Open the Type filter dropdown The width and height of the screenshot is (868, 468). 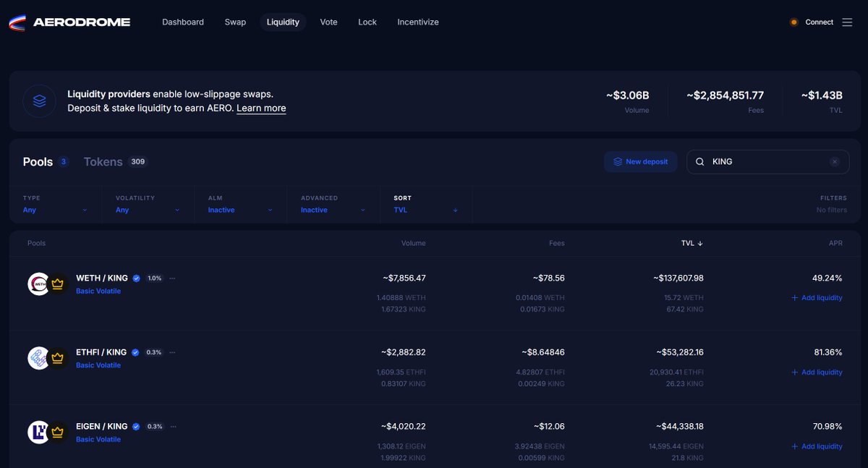(55, 210)
